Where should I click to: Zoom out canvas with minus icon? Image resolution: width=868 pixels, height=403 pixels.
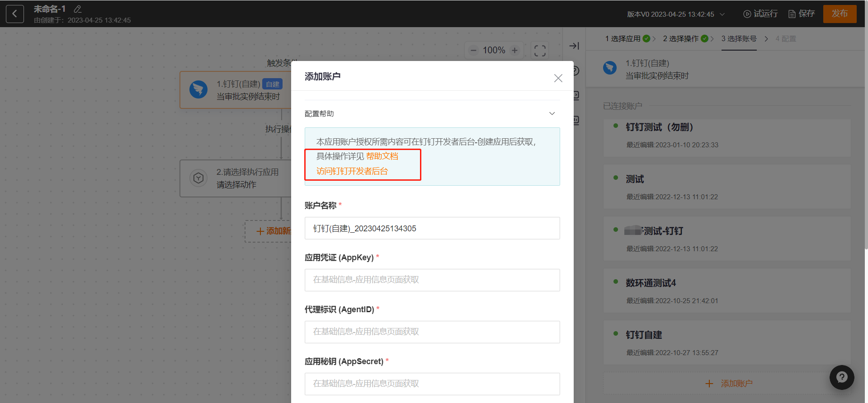(473, 50)
